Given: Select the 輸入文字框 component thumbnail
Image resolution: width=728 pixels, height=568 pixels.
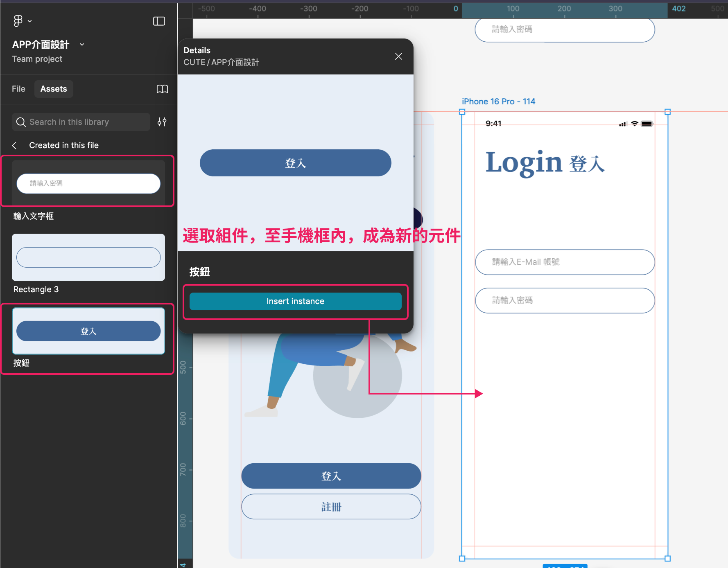Looking at the screenshot, I should click(x=88, y=183).
